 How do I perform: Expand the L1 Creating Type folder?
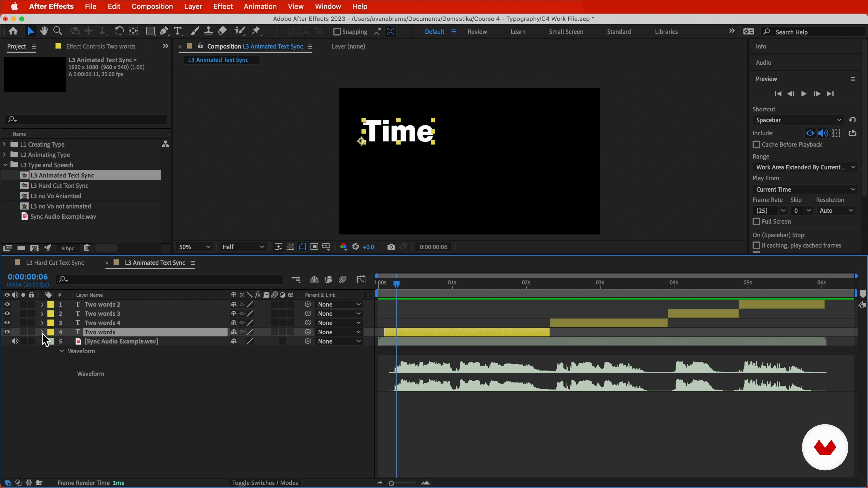[4, 144]
